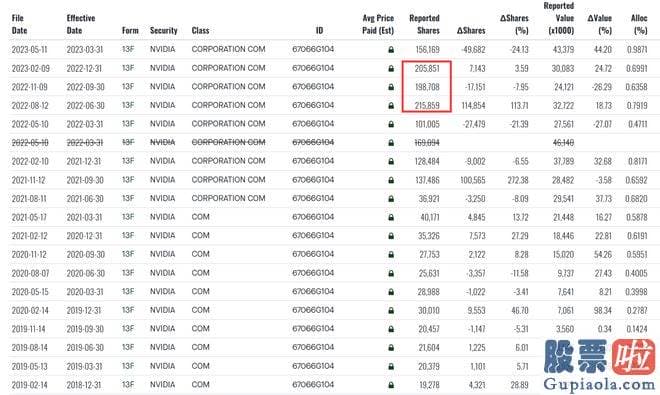The image size is (660, 395).
Task: Click the allocation value 0.1424
Action: click(x=637, y=329)
